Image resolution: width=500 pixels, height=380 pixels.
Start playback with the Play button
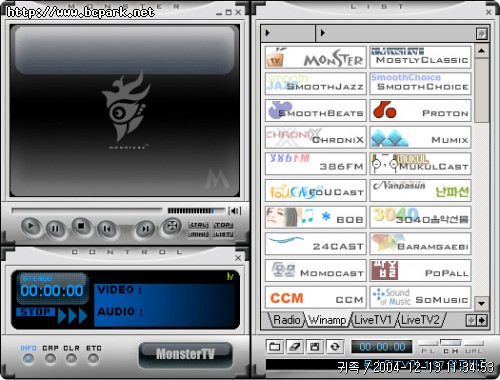click(x=31, y=227)
